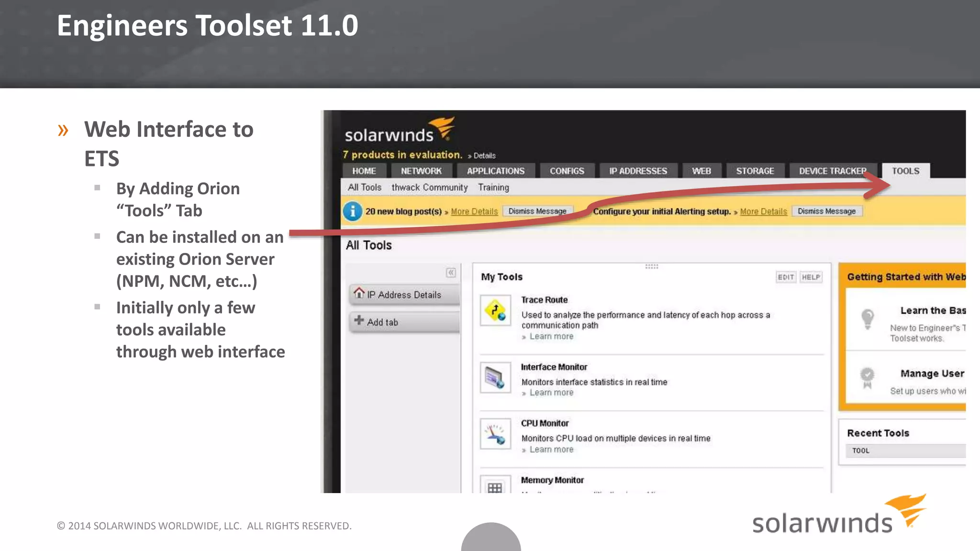The image size is (980, 551).
Task: Open the Learn the Basics heading
Action: pos(933,310)
